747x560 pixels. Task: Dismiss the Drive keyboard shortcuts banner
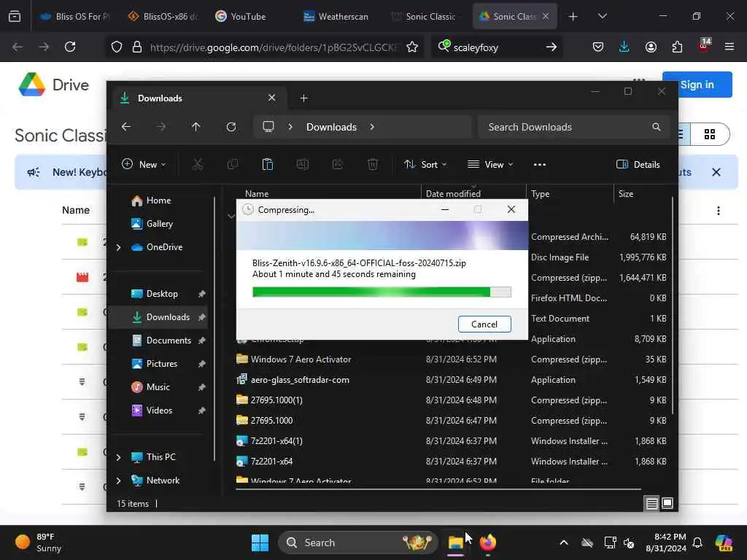[x=716, y=172]
